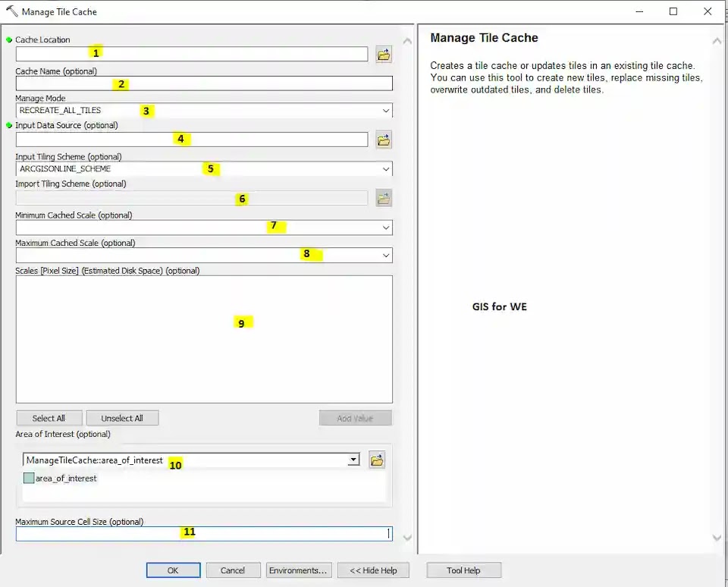728x587 pixels.
Task: Click the area_of_interest color swatch
Action: [29, 478]
